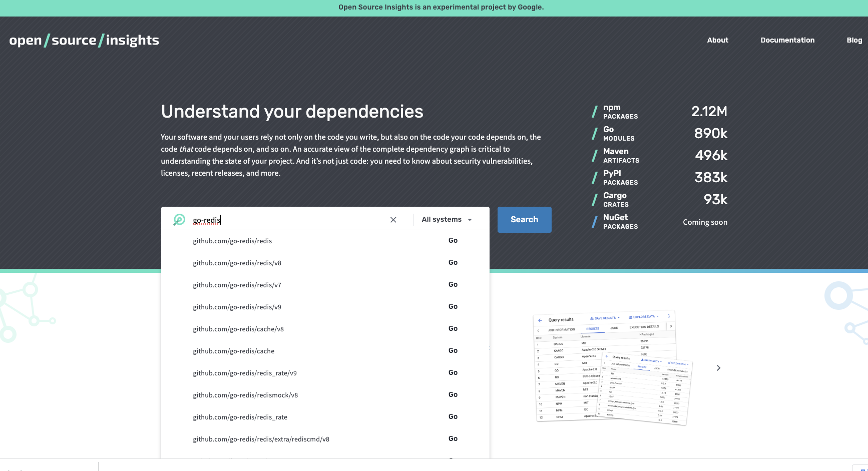868x471 pixels.
Task: Select suggestion github.com/go-redis/redis
Action: [325, 241]
